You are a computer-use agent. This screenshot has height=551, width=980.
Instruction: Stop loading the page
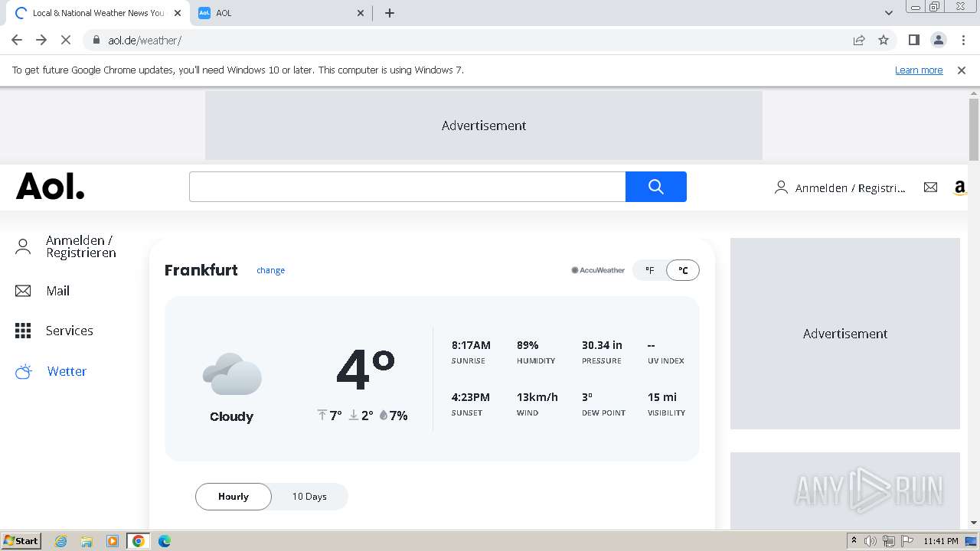(66, 40)
